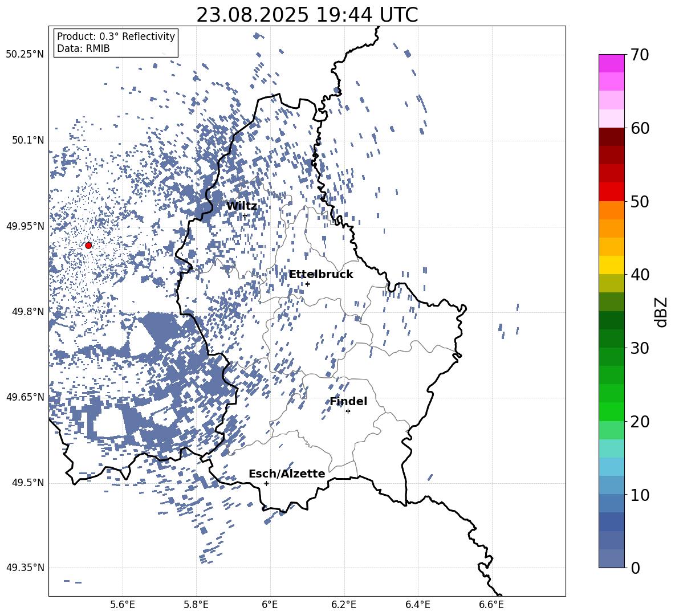675x616 pixels.
Task: Click the 49.95°N latitude label
Action: click(x=25, y=226)
